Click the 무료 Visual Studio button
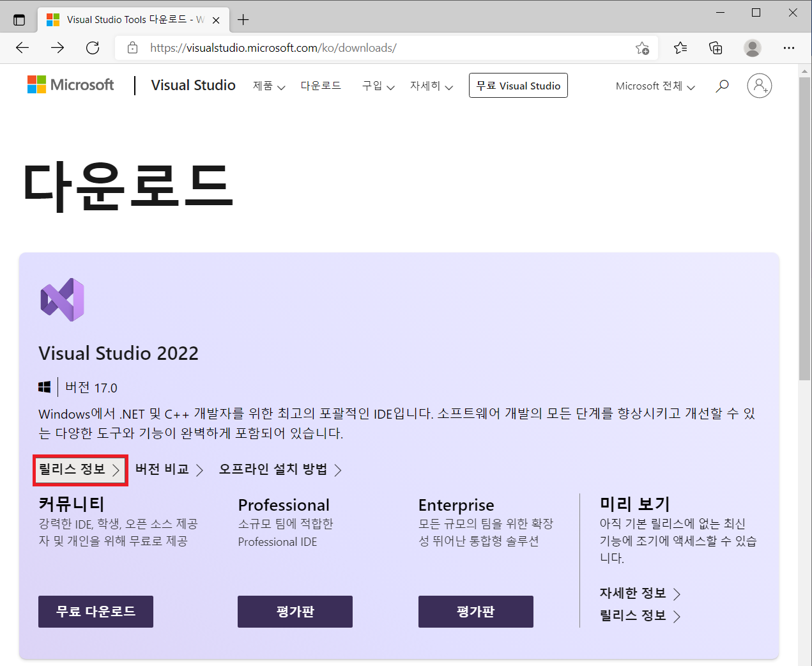 point(518,86)
